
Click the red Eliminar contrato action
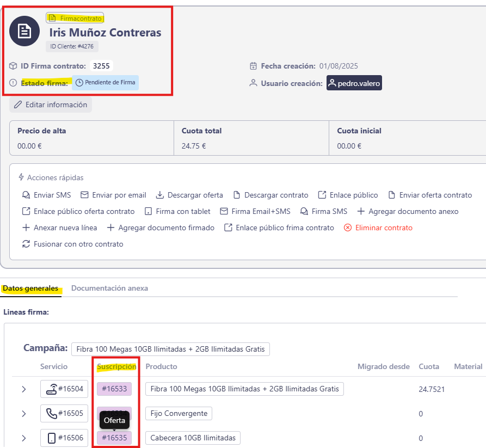(378, 228)
